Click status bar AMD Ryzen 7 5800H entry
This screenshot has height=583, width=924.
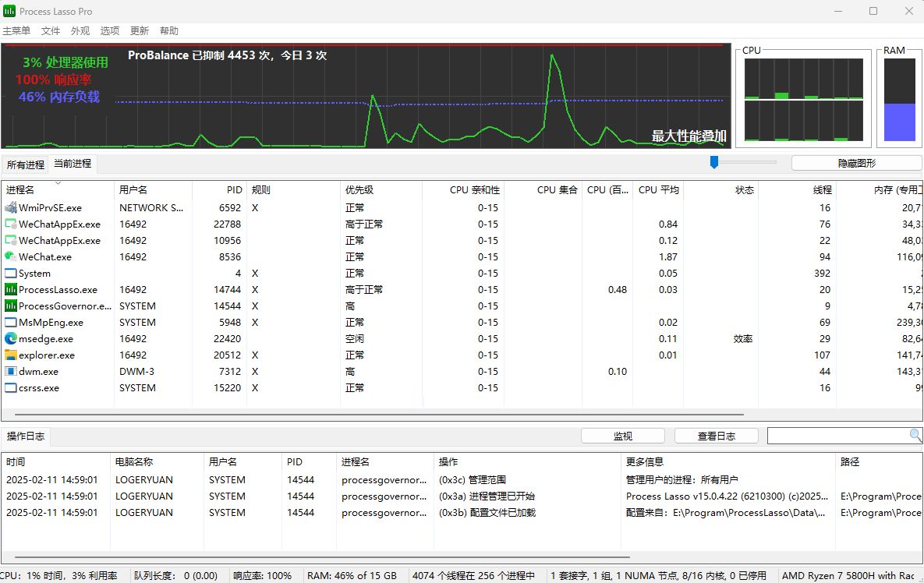(848, 575)
